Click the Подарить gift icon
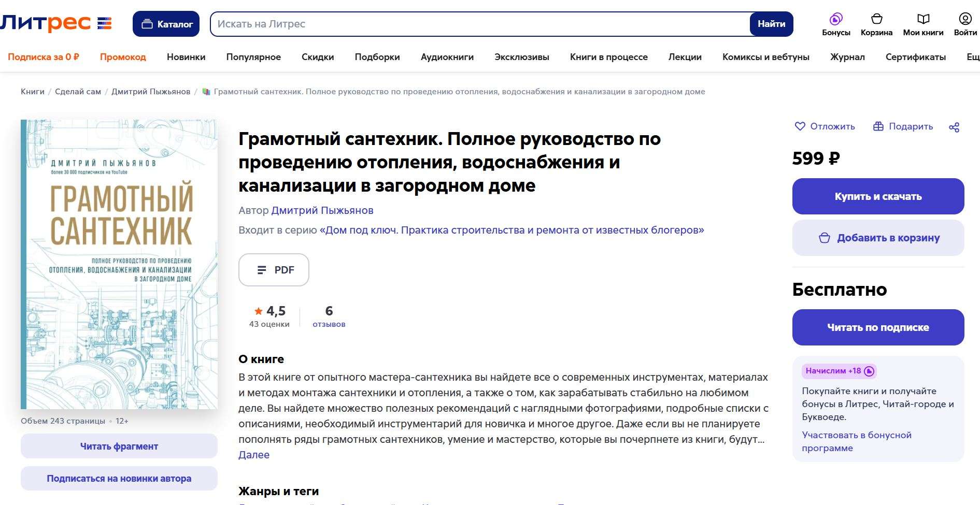Image resolution: width=980 pixels, height=505 pixels. (x=878, y=126)
